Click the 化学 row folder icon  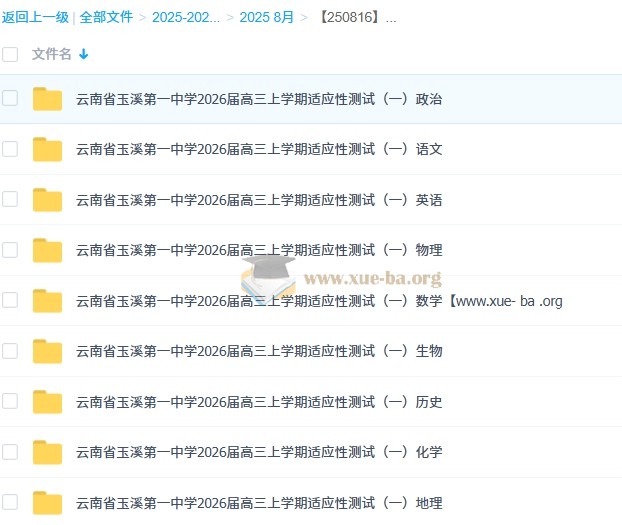47,452
